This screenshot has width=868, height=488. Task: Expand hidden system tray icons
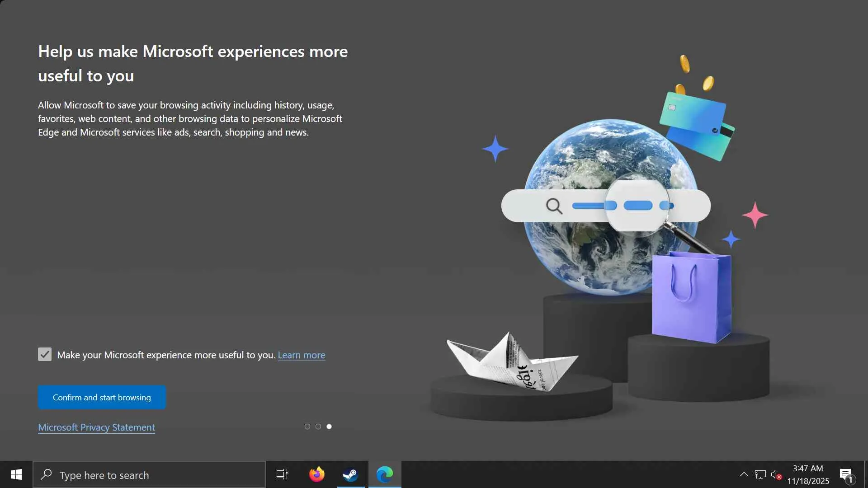pos(744,474)
